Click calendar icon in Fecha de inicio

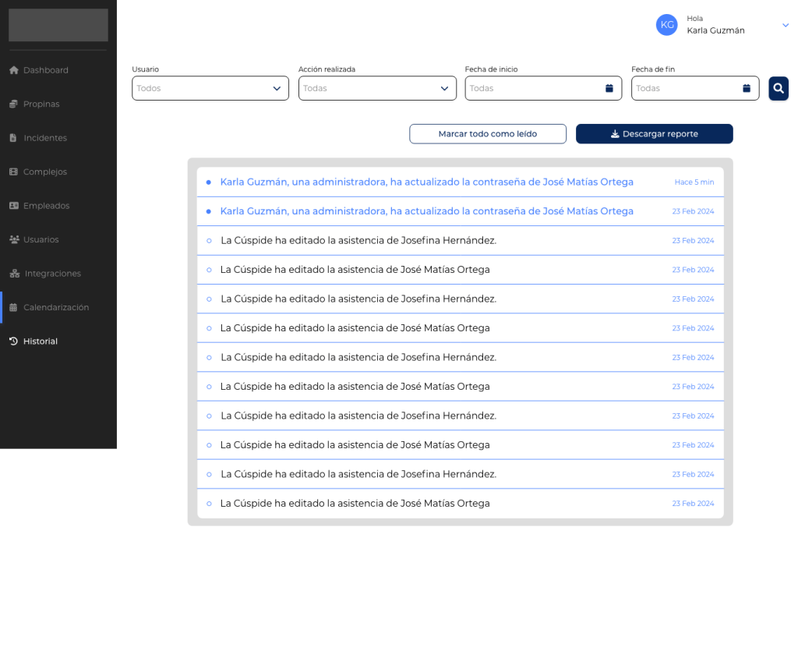(609, 88)
